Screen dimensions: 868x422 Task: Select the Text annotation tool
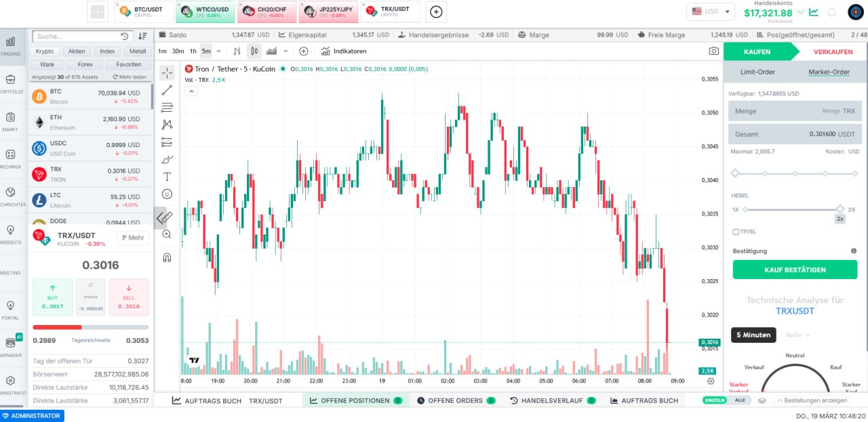click(x=167, y=176)
